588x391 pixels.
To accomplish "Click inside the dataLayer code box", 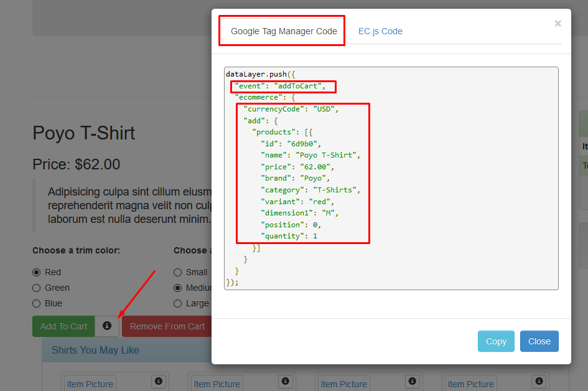I will (391, 178).
